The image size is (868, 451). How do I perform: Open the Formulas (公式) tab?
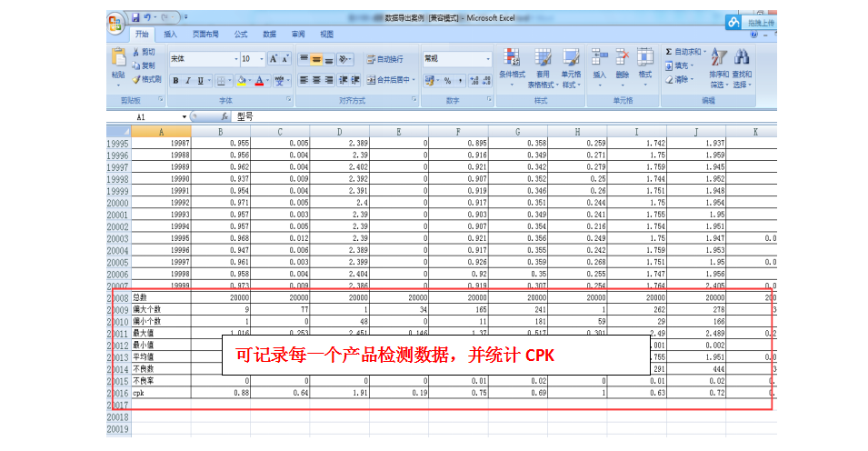(x=240, y=34)
